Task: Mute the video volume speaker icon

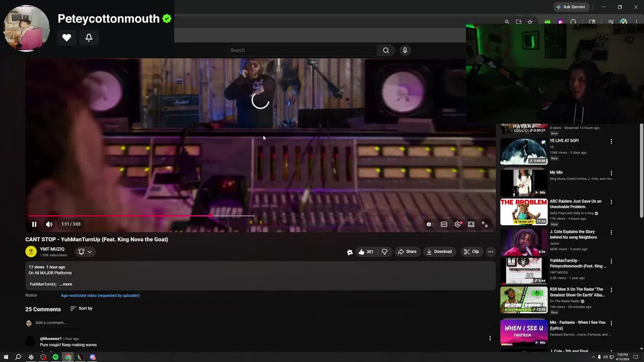Action: tap(49, 224)
